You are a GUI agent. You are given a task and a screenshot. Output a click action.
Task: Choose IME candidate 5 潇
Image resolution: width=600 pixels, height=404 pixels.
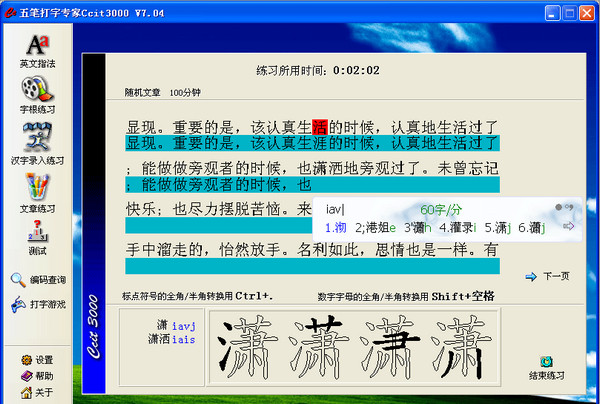(498, 228)
